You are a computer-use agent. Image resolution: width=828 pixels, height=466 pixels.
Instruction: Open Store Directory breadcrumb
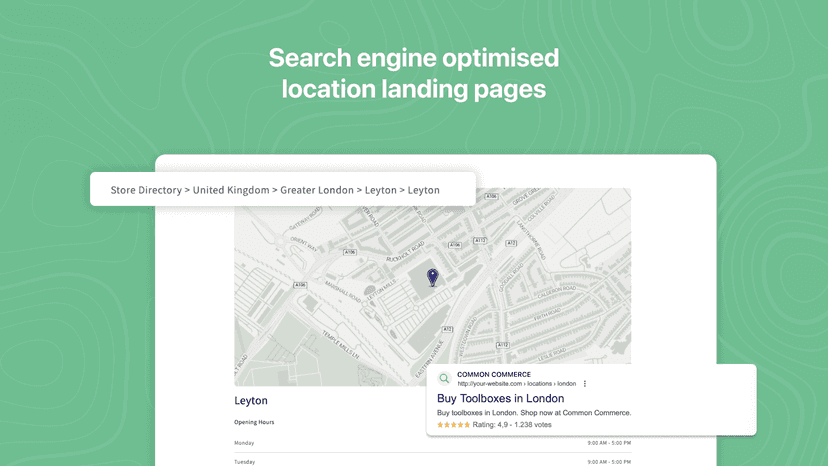click(x=146, y=190)
